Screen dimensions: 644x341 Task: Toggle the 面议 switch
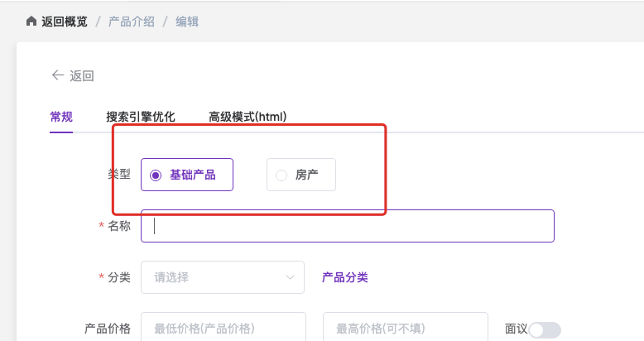pos(545,329)
